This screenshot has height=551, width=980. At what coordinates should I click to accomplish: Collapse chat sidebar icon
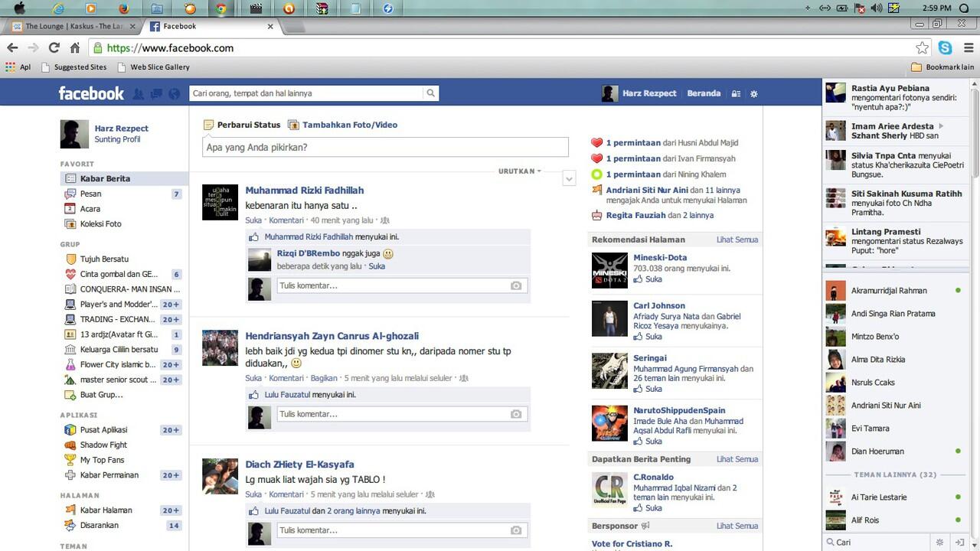click(960, 542)
